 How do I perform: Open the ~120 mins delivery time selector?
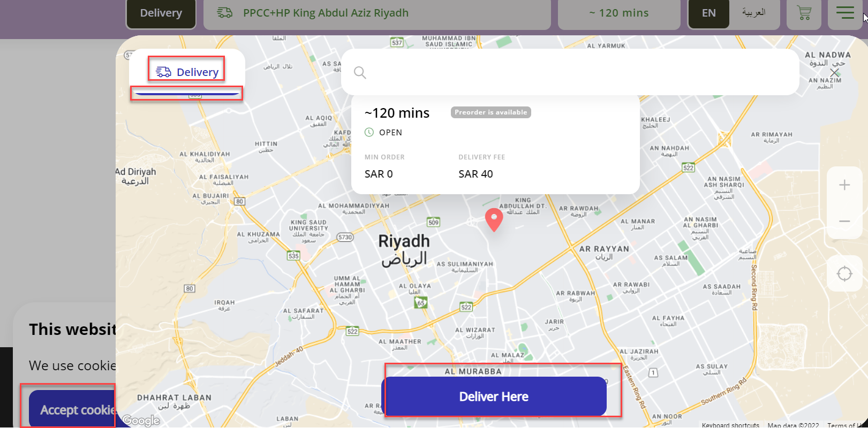[619, 13]
